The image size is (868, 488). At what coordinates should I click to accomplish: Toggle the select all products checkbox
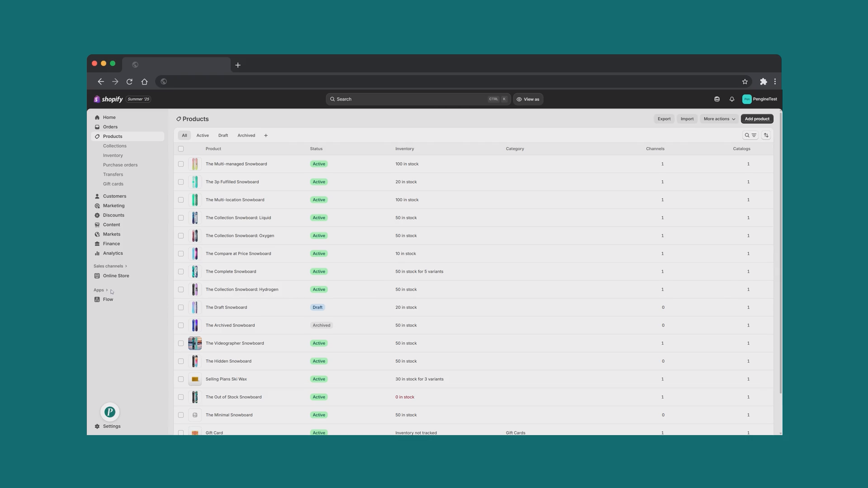pyautogui.click(x=181, y=149)
